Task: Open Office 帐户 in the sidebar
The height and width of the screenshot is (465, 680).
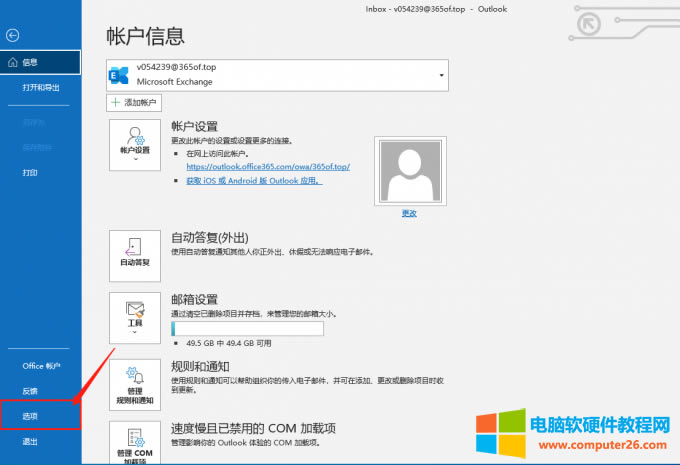Action: (x=42, y=366)
